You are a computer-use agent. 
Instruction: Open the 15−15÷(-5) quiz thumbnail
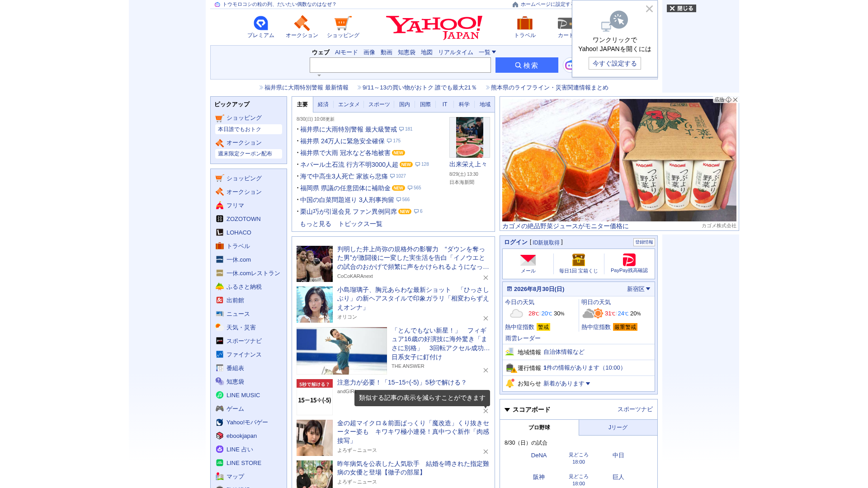(x=314, y=397)
